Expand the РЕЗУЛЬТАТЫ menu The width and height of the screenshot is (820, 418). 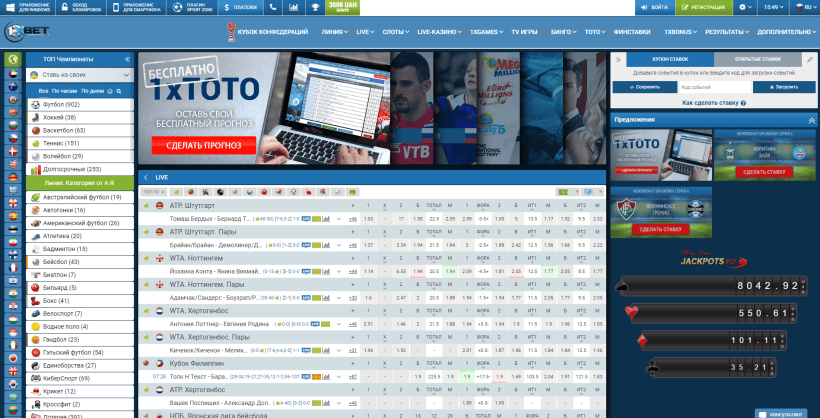click(x=727, y=32)
